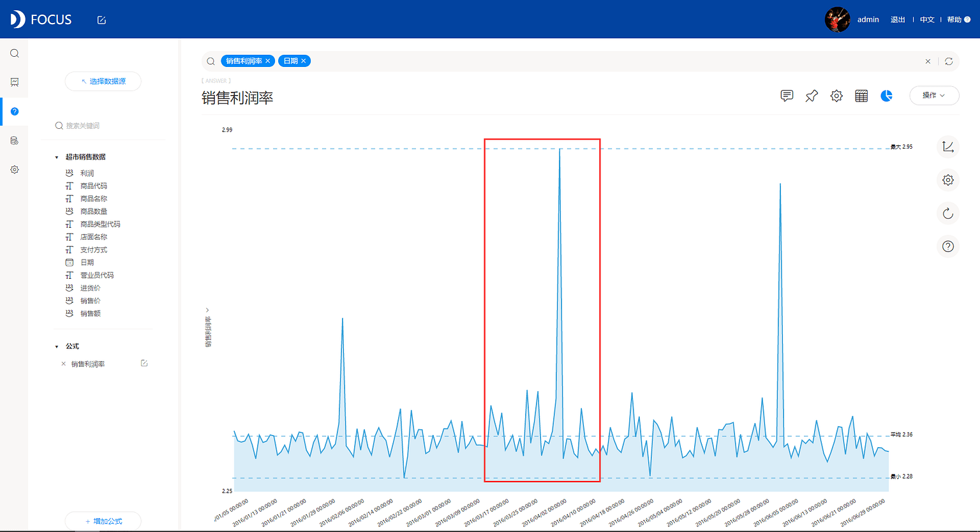Select the 商品类型代码 column
The height and width of the screenshot is (532, 980).
[100, 225]
